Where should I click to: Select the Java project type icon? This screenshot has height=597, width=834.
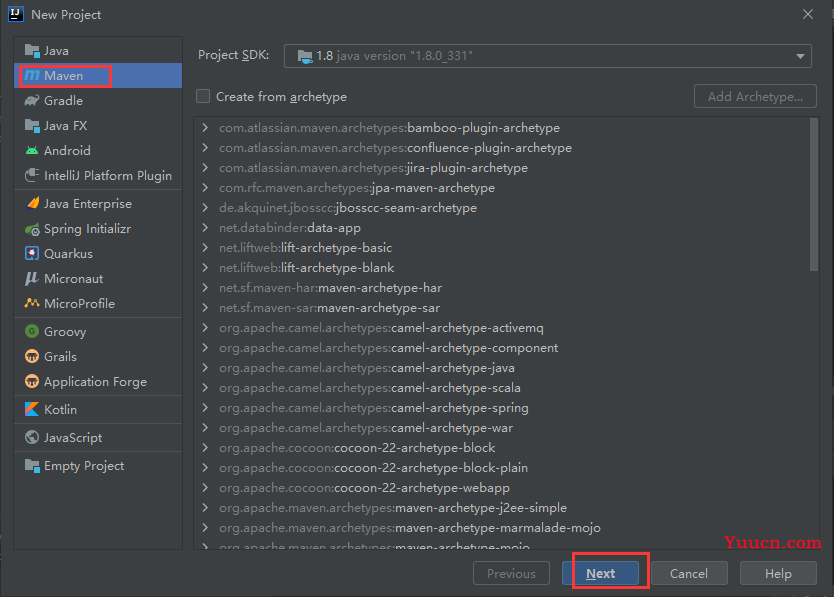coord(32,51)
